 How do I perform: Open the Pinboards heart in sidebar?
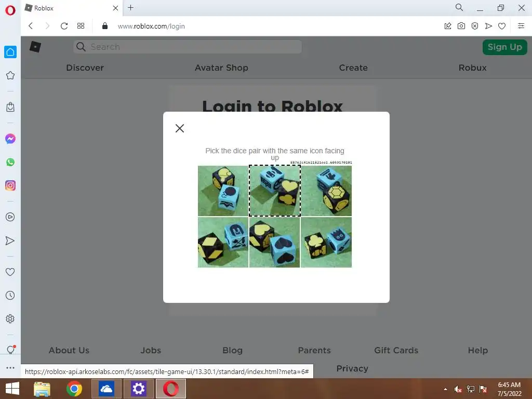click(10, 272)
